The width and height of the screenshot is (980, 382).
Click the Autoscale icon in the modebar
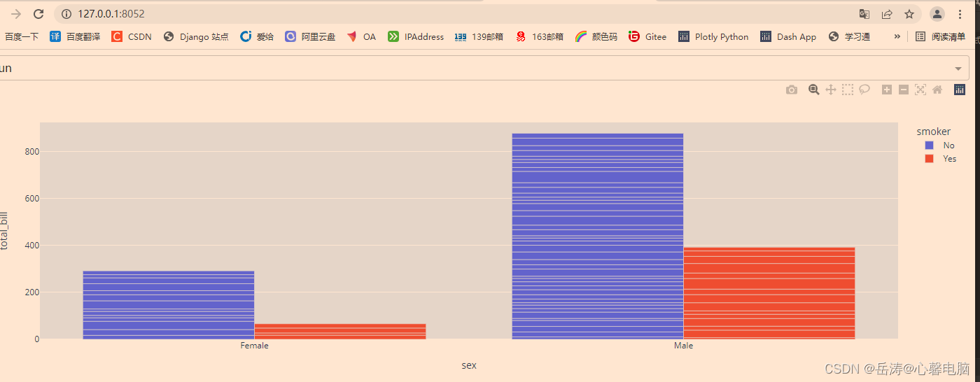920,90
